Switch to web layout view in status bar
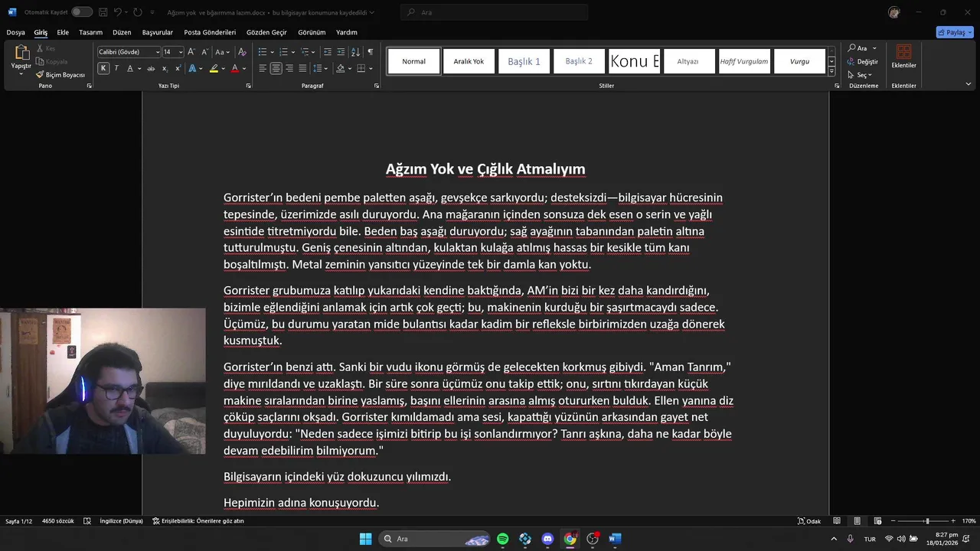The height and width of the screenshot is (551, 980). click(877, 521)
